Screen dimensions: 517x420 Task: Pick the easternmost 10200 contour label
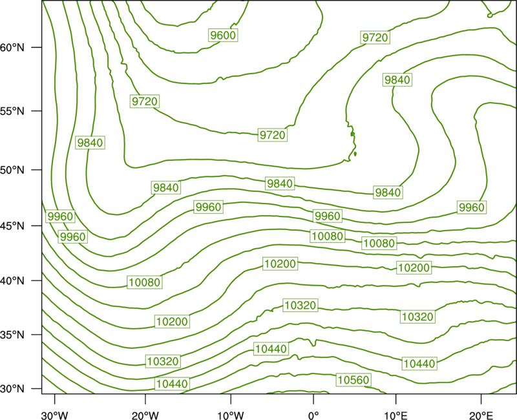[x=414, y=268]
